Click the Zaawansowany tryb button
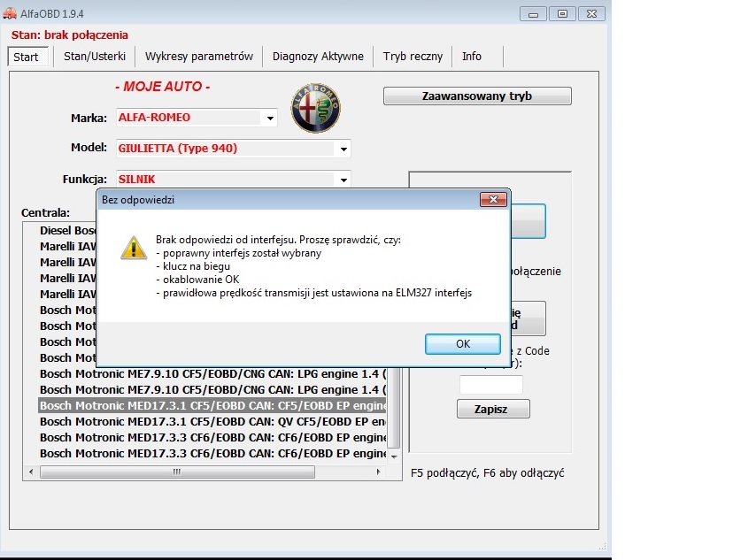The width and height of the screenshot is (733, 560). coord(477,96)
